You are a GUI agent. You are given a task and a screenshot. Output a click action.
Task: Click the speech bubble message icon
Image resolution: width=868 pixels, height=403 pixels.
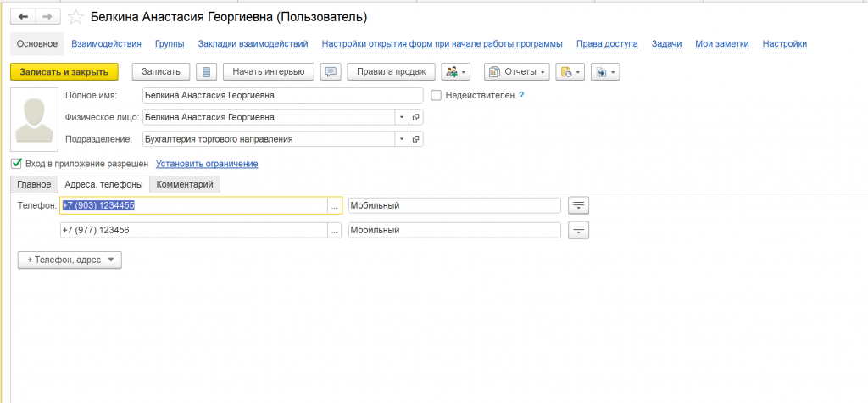point(331,72)
